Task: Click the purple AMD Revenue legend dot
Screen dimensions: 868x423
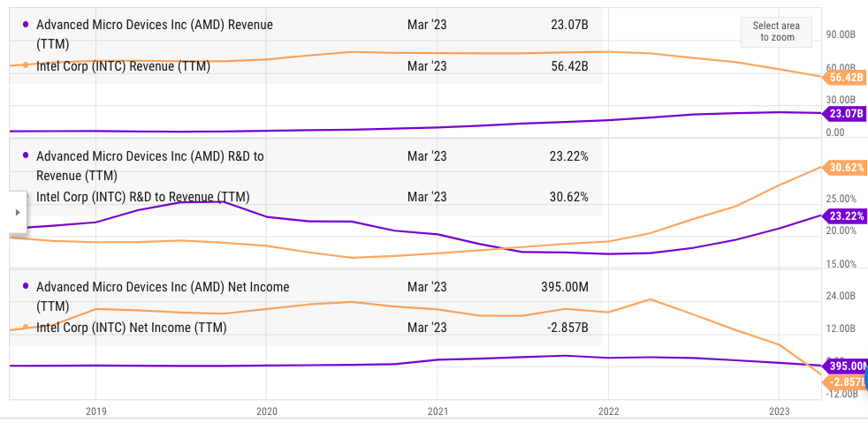Action: tap(26, 25)
